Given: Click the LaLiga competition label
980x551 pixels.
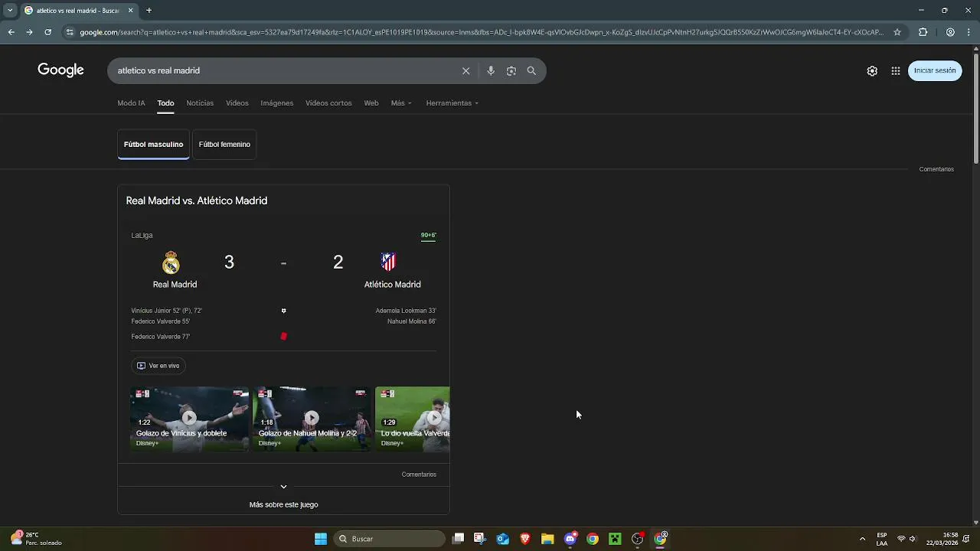Looking at the screenshot, I should (142, 236).
